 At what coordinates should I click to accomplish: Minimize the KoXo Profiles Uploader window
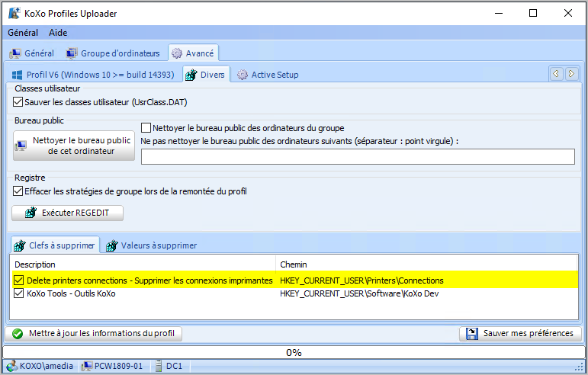[499, 13]
